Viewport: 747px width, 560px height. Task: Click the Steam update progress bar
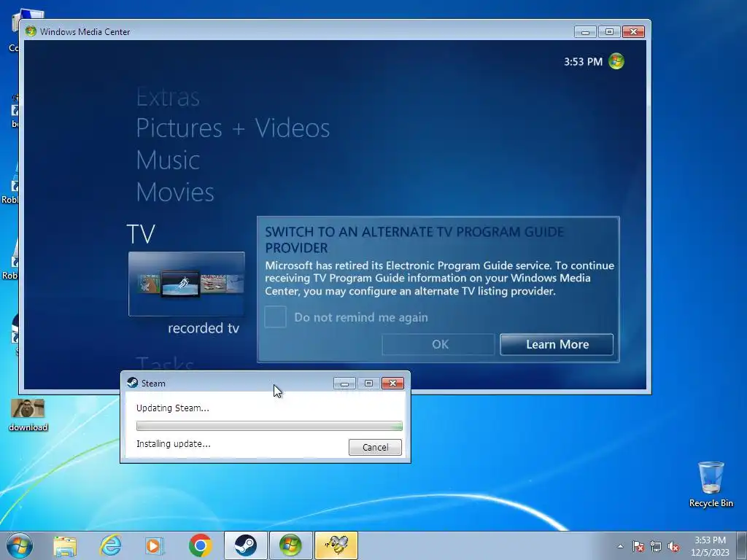click(269, 426)
